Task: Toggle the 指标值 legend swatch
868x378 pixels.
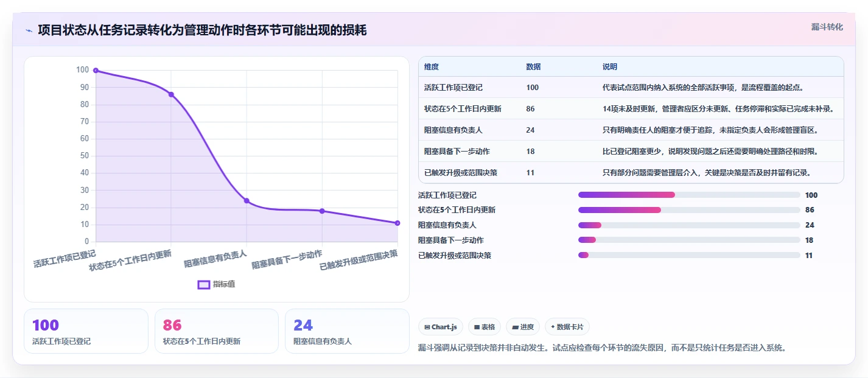Action: pyautogui.click(x=204, y=284)
